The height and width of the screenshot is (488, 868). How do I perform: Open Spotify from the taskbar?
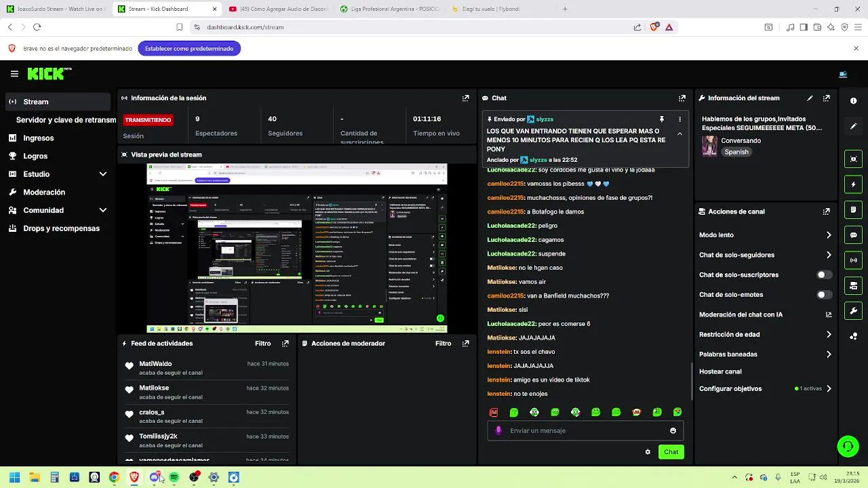[174, 477]
